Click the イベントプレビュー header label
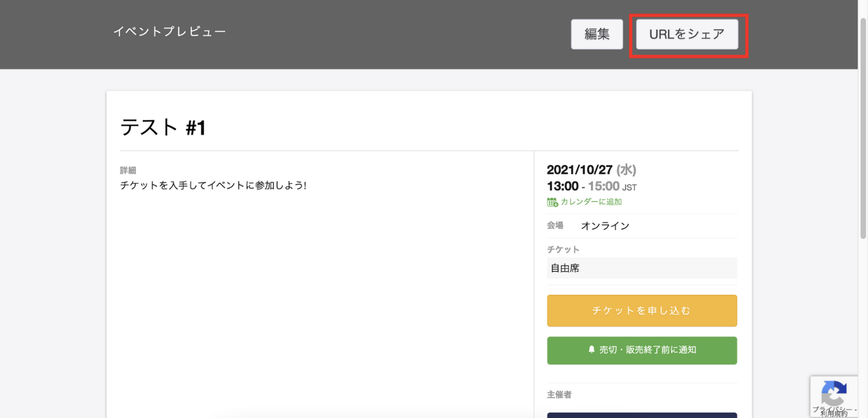Screen dimensions: 868x418 [170, 30]
